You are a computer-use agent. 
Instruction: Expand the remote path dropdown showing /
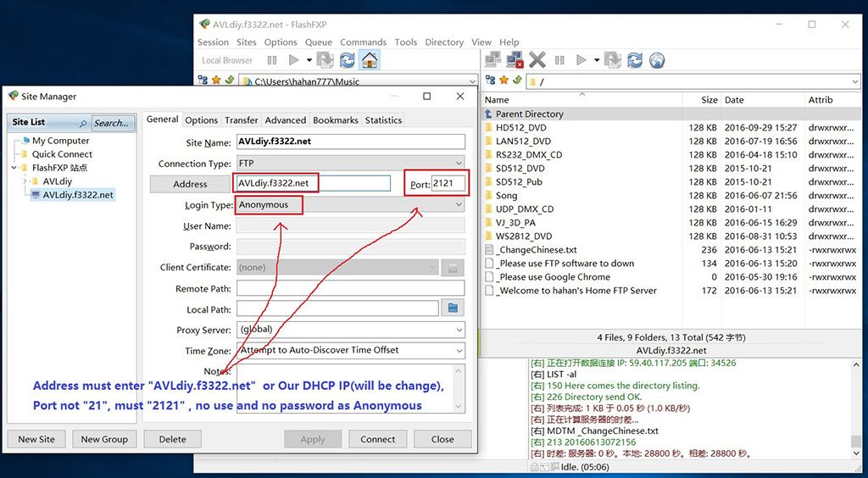tap(855, 81)
